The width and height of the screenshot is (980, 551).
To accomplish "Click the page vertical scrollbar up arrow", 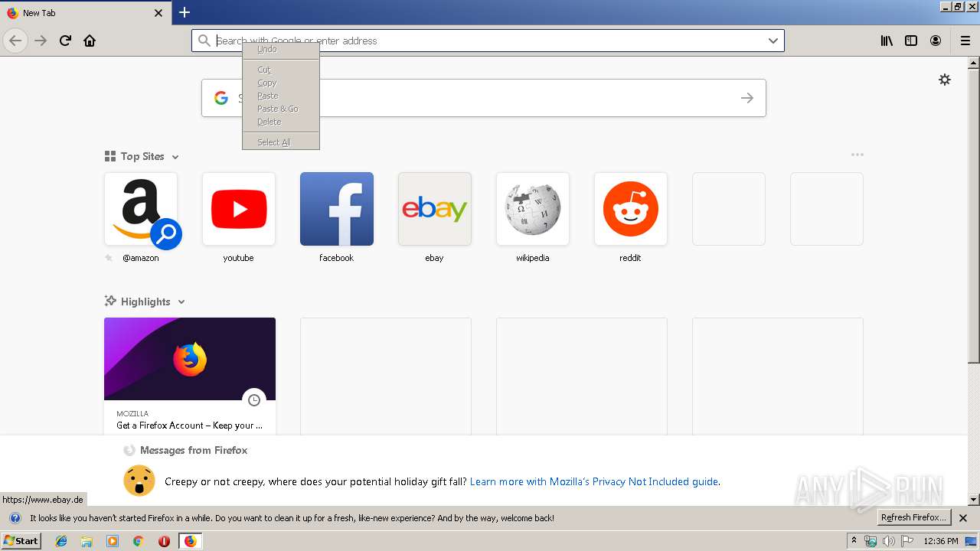I will click(974, 63).
